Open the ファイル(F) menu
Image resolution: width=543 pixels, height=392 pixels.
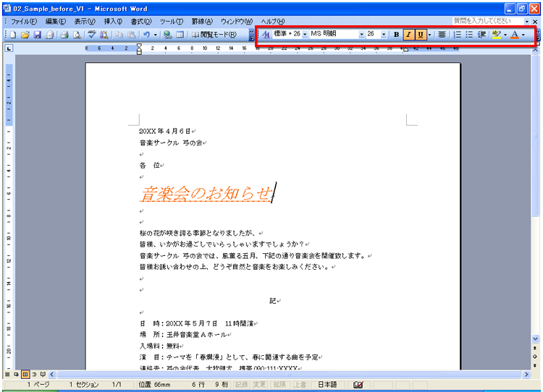coord(24,22)
